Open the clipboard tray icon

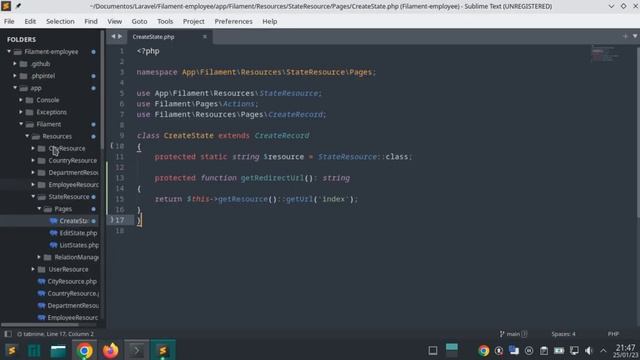pyautogui.click(x=544, y=351)
